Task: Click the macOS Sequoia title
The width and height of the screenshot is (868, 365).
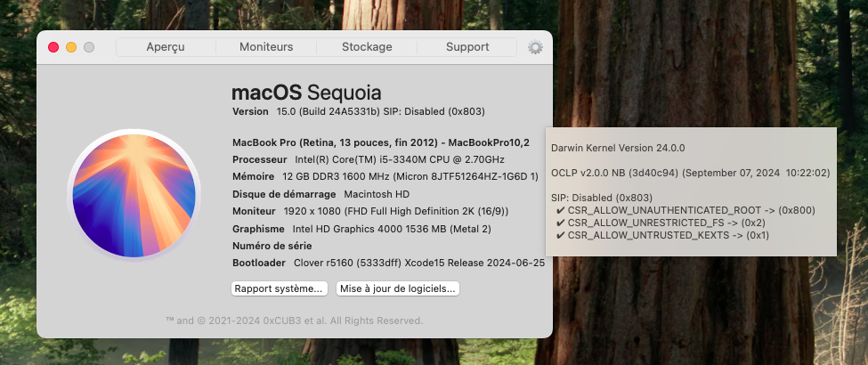Action: pyautogui.click(x=306, y=93)
